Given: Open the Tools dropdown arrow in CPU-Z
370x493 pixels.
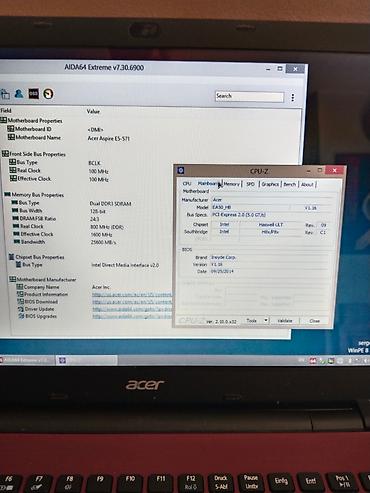Looking at the screenshot, I should (x=266, y=321).
